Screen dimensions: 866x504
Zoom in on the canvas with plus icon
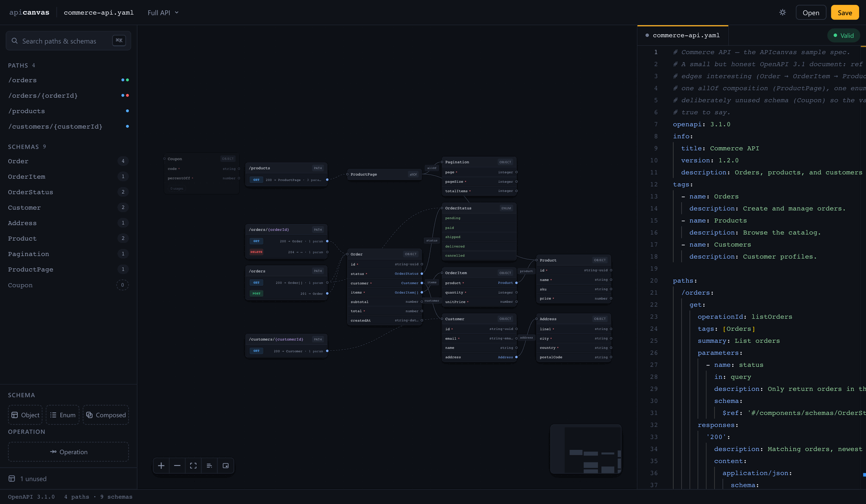(x=161, y=465)
